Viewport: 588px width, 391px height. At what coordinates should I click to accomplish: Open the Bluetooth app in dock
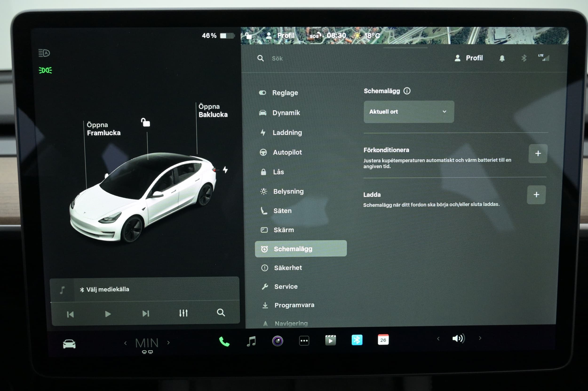(357, 340)
